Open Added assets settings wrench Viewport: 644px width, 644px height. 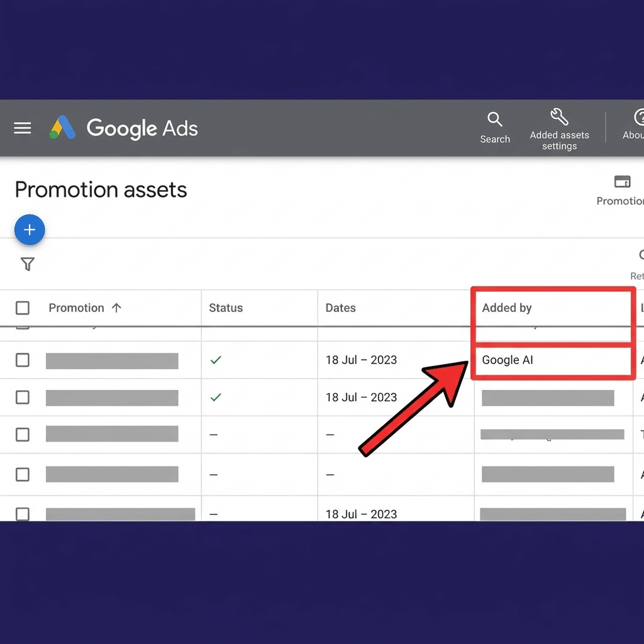[559, 129]
